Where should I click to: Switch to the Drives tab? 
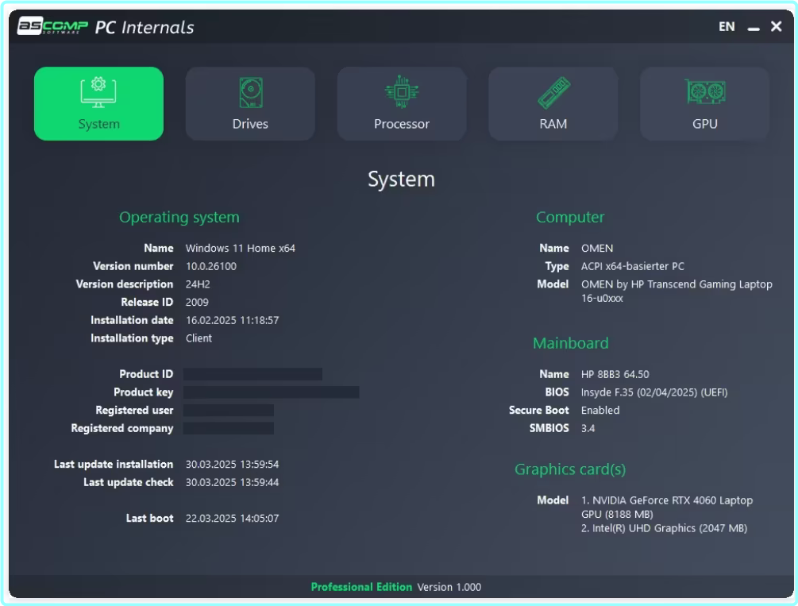pos(250,104)
